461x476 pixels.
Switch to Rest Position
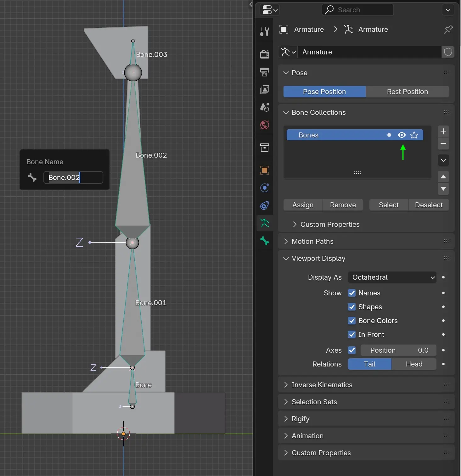point(407,92)
